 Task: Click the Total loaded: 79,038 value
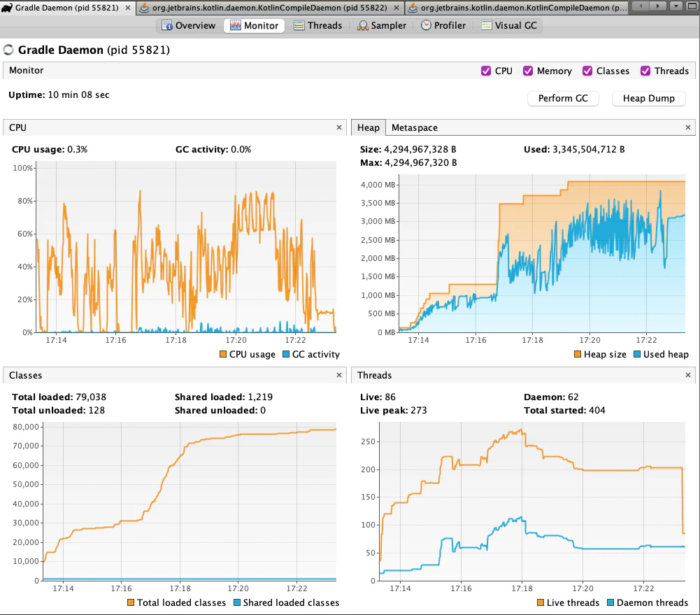(x=59, y=397)
